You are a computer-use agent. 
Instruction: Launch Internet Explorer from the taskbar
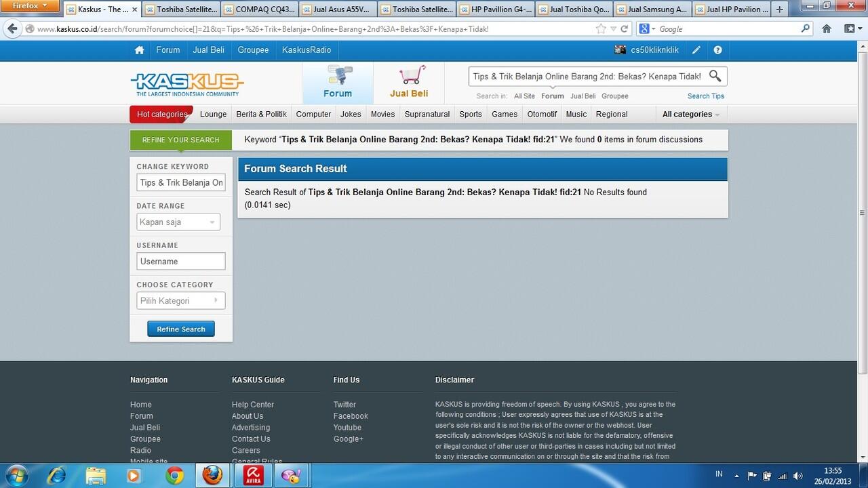(x=58, y=475)
